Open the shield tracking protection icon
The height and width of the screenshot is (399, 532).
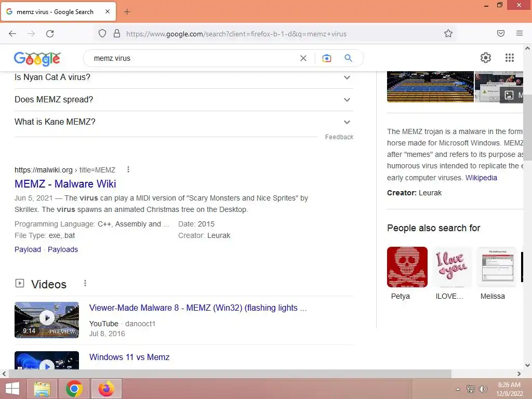(102, 33)
